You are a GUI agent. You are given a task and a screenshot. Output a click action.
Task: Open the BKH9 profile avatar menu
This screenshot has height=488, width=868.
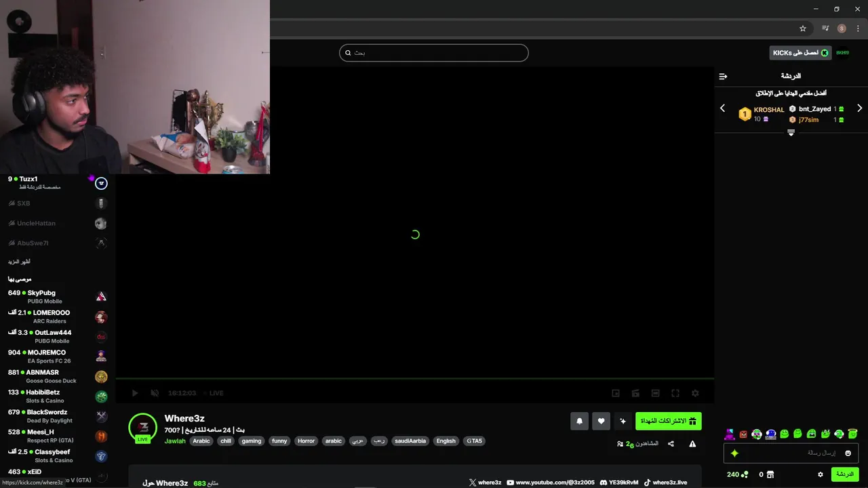pos(842,53)
